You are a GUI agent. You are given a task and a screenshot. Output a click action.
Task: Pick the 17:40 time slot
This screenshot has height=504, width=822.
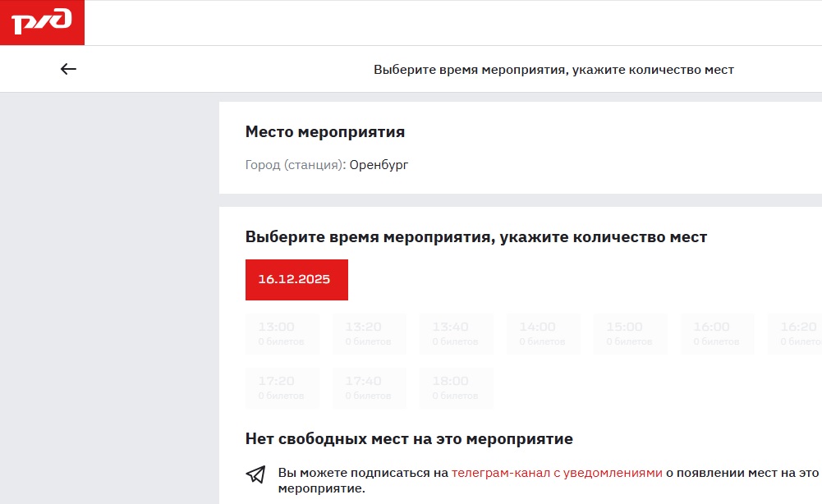(369, 387)
